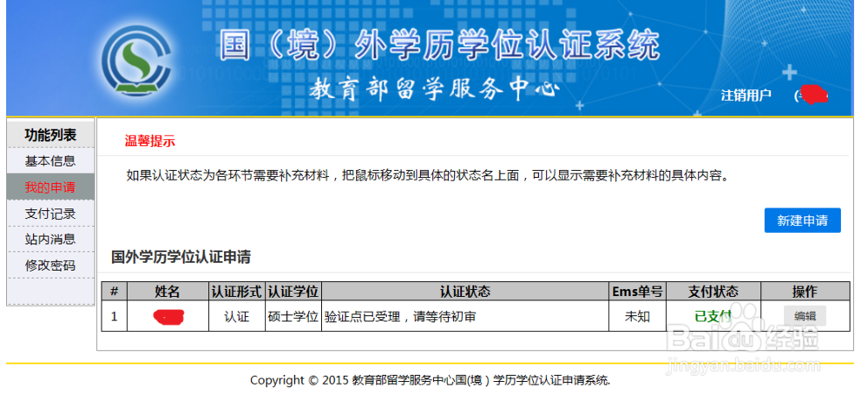Click the 操作 column header

805,292
